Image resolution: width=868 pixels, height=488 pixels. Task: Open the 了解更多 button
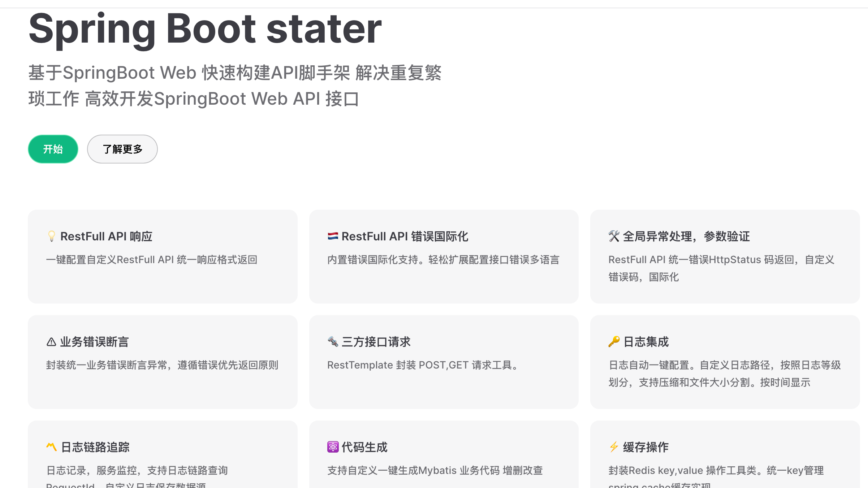pos(122,149)
